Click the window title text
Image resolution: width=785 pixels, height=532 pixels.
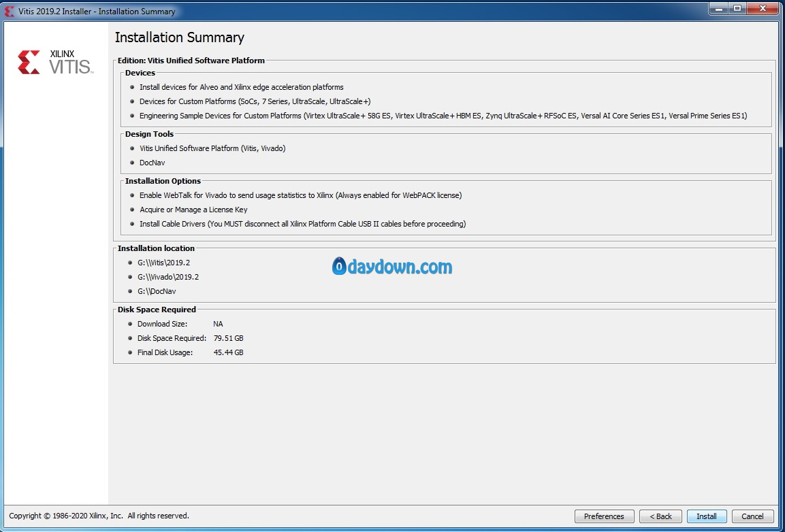click(97, 12)
